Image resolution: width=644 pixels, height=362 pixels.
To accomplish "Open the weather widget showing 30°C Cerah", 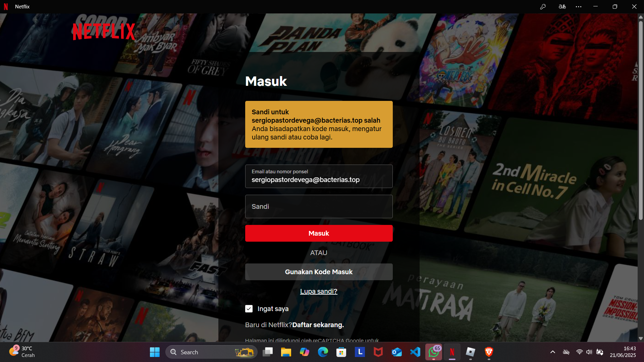I will tap(22, 352).
